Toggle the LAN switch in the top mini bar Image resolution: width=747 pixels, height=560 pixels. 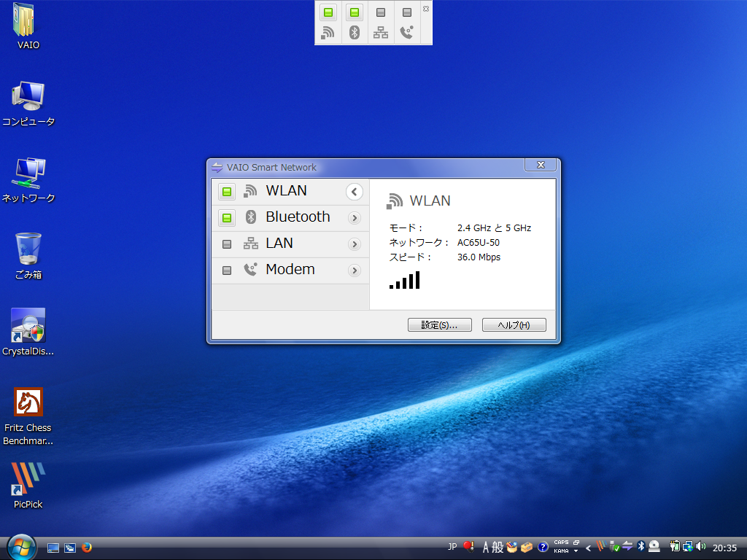point(381,12)
